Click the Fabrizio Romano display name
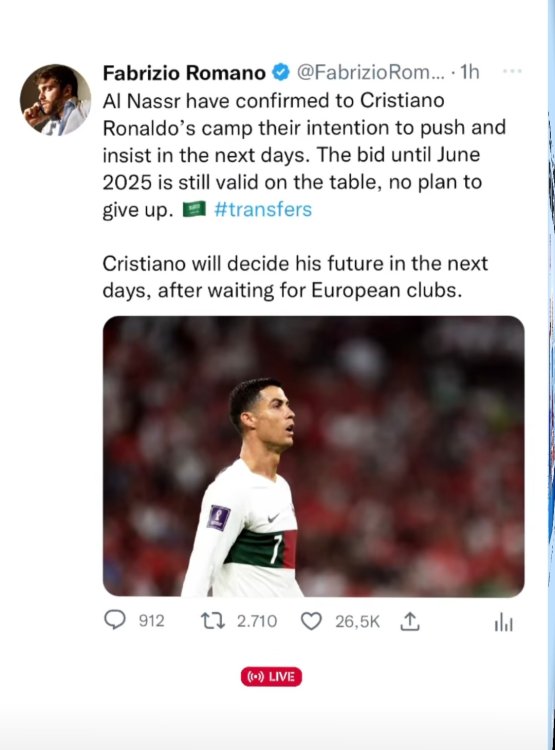Image resolution: width=555 pixels, height=750 pixels. [184, 73]
